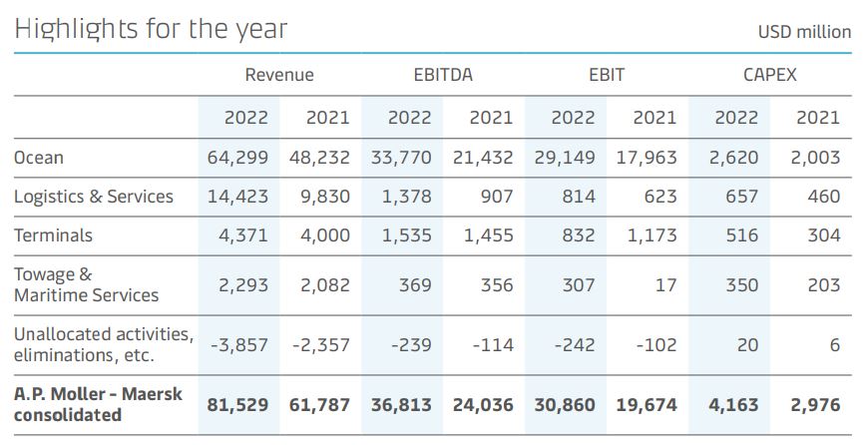Click the A.P. Moller - Maersk consolidated label
Image resolution: width=868 pixels, height=445 pixels.
[98, 405]
